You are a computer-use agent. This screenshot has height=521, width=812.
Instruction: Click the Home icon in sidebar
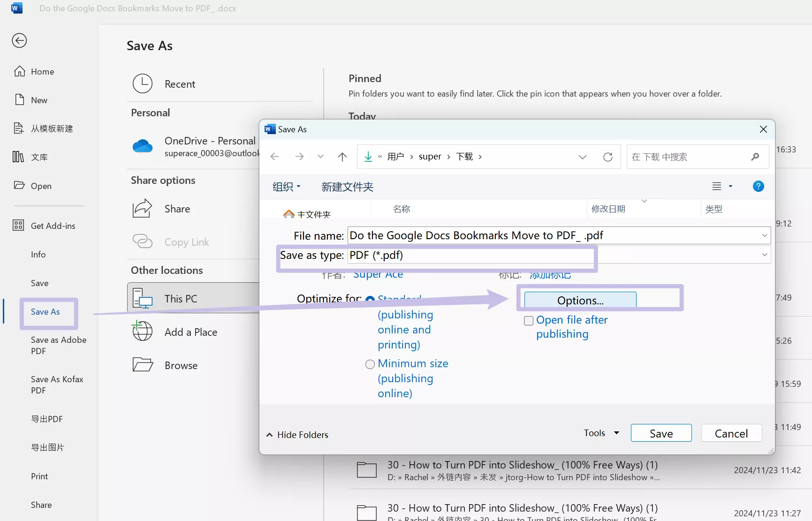pos(19,71)
